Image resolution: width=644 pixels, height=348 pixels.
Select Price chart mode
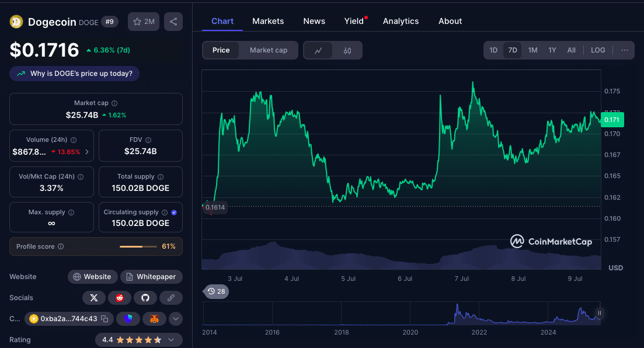(221, 50)
